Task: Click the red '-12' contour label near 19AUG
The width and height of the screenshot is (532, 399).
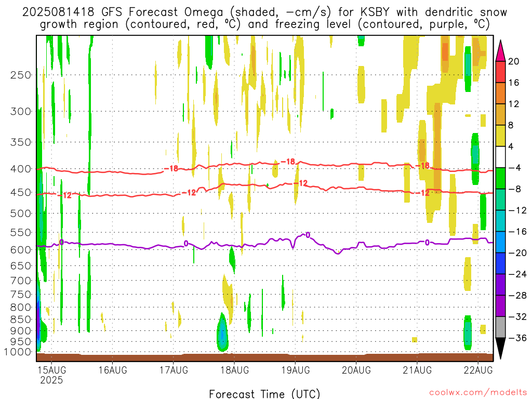Action: pos(300,183)
